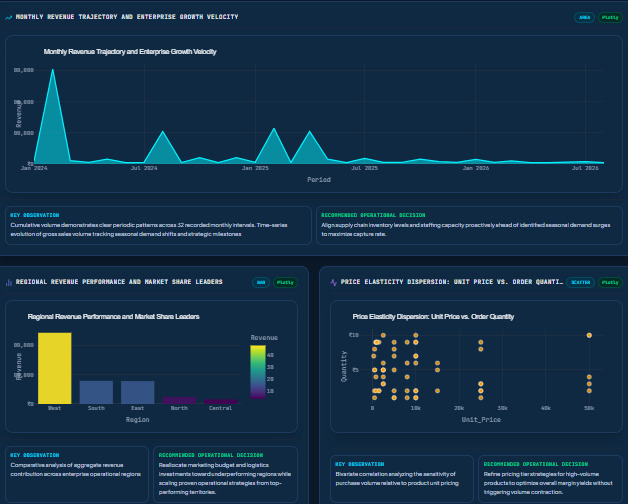Click the 'Central' axis label
This screenshot has width=628, height=504.
coord(221,408)
